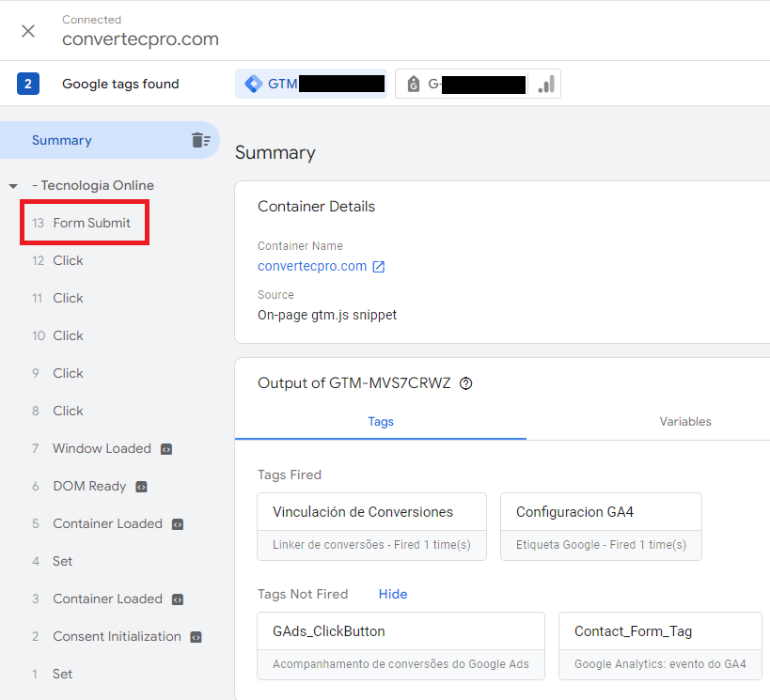Click the 'Connected' status text
This screenshot has width=770, height=700.
[91, 20]
